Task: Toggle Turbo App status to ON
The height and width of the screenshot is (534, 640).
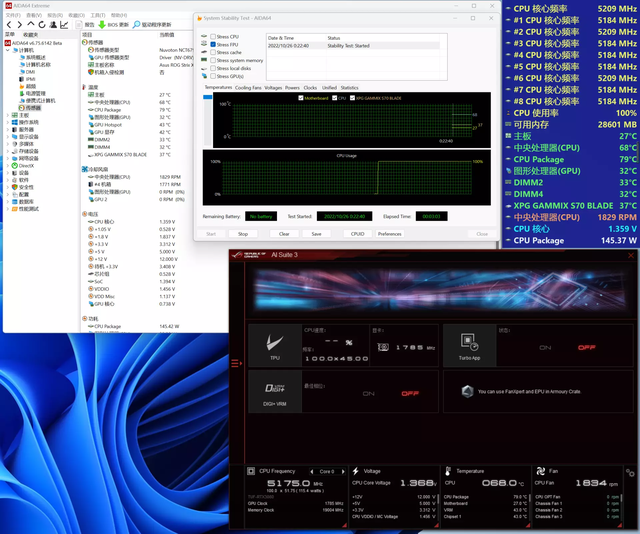Action: click(x=545, y=347)
